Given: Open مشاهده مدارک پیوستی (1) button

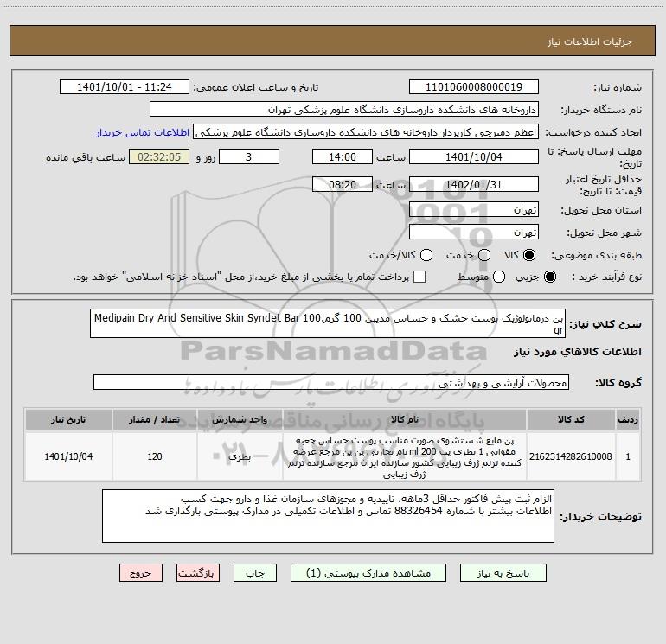Looking at the screenshot, I should point(368,573).
